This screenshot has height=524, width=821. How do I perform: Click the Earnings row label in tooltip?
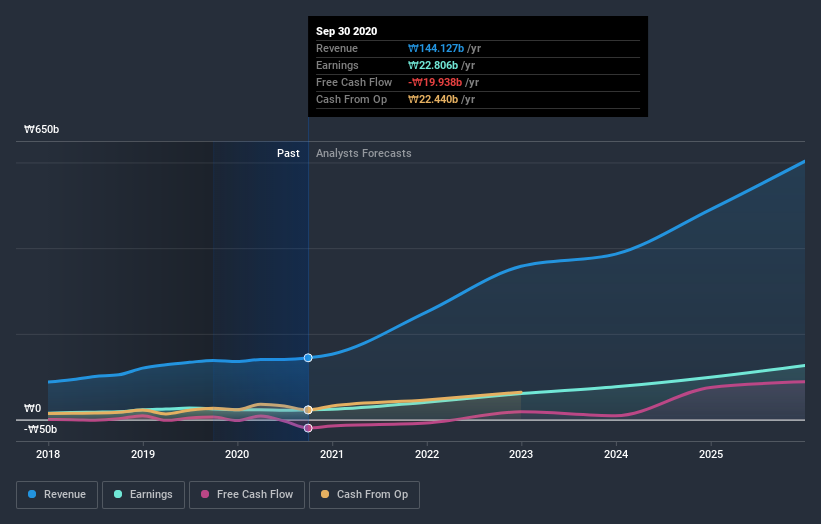pyautogui.click(x=337, y=65)
